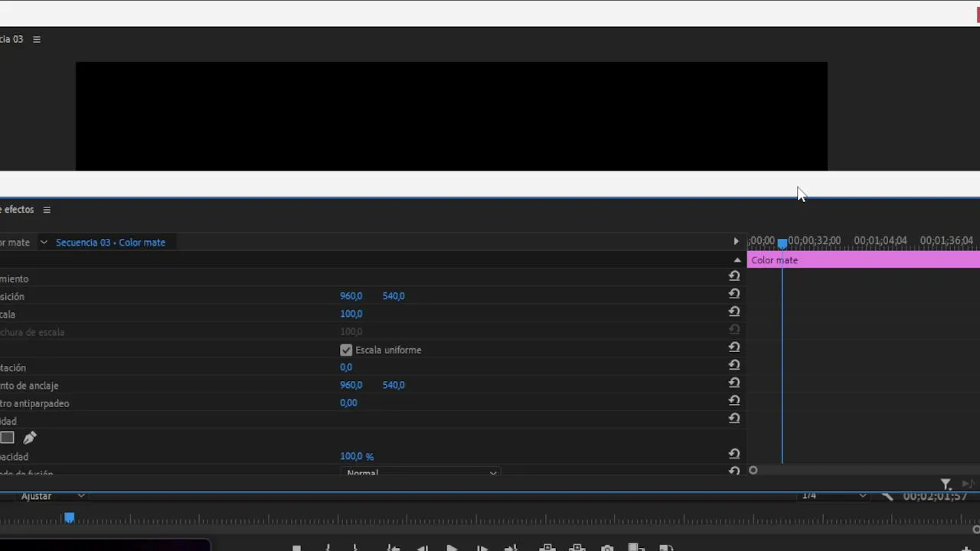Screen dimensions: 980x551
Task: Create a rectangle mask for opacity
Action: coord(7,438)
